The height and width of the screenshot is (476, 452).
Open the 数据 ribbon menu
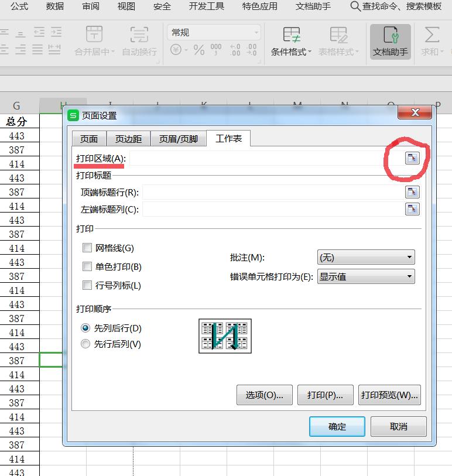pyautogui.click(x=55, y=6)
